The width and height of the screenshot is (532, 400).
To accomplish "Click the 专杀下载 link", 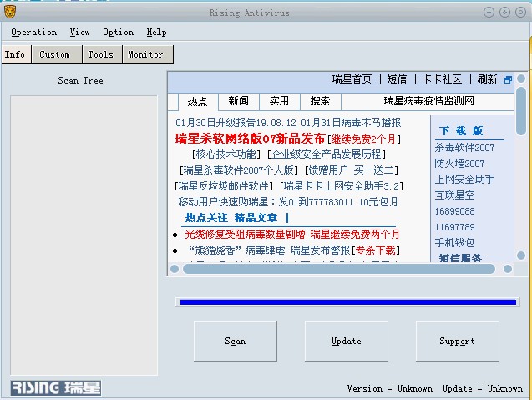I will pos(375,251).
